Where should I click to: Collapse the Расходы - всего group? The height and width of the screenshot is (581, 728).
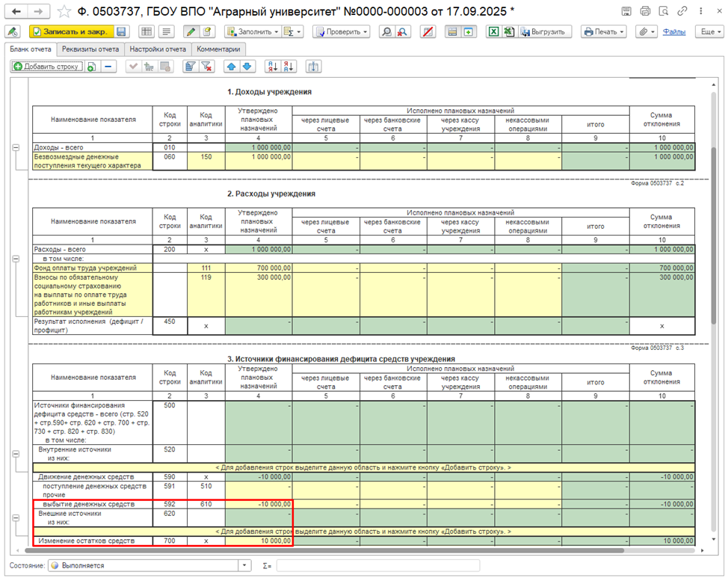pyautogui.click(x=16, y=259)
